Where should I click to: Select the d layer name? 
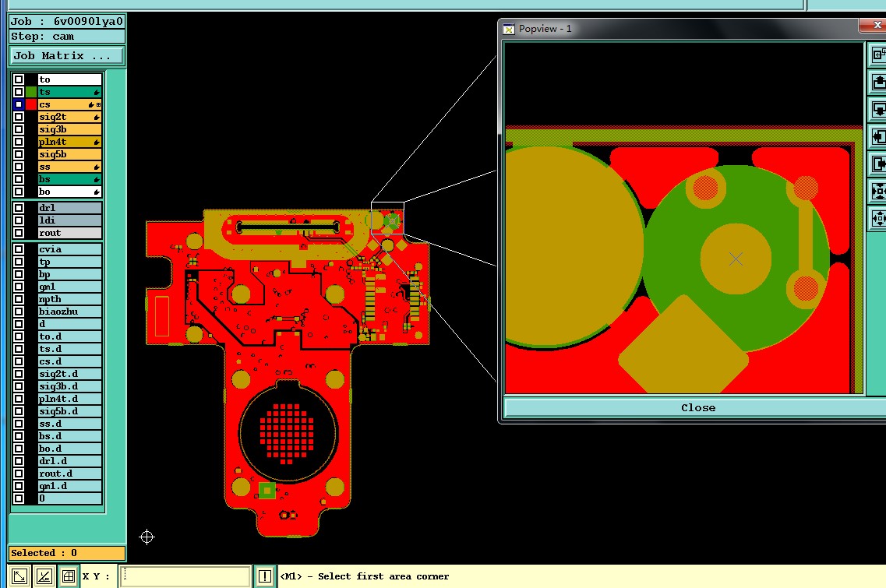pyautogui.click(x=70, y=324)
